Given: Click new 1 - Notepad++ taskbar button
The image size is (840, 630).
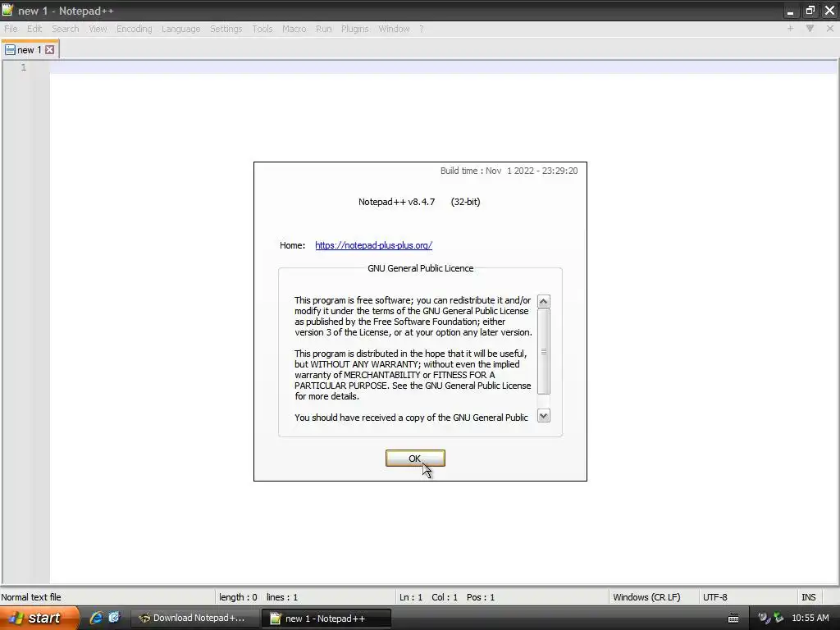Looking at the screenshot, I should pos(326,619).
